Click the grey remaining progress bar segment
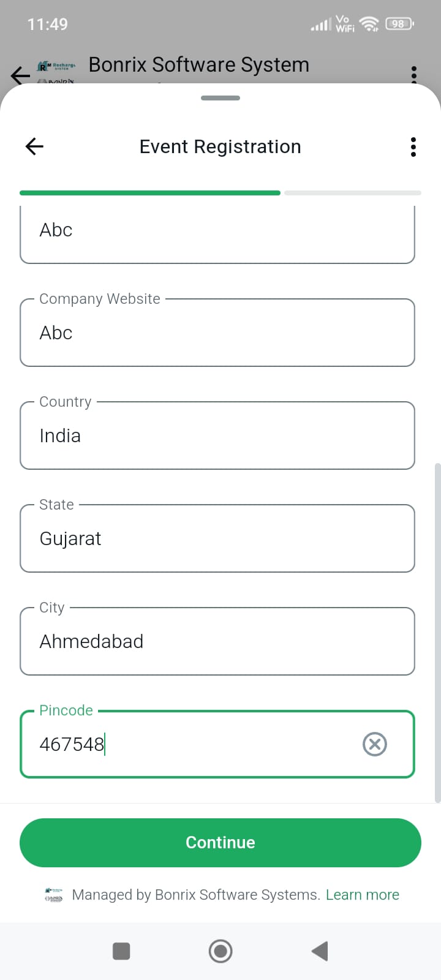The image size is (441, 980). point(352,193)
